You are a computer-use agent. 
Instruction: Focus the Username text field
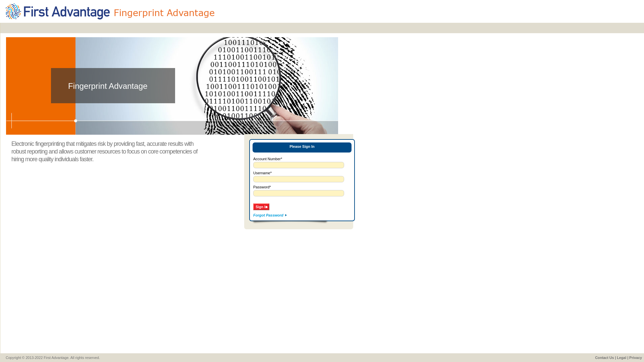tap(299, 179)
